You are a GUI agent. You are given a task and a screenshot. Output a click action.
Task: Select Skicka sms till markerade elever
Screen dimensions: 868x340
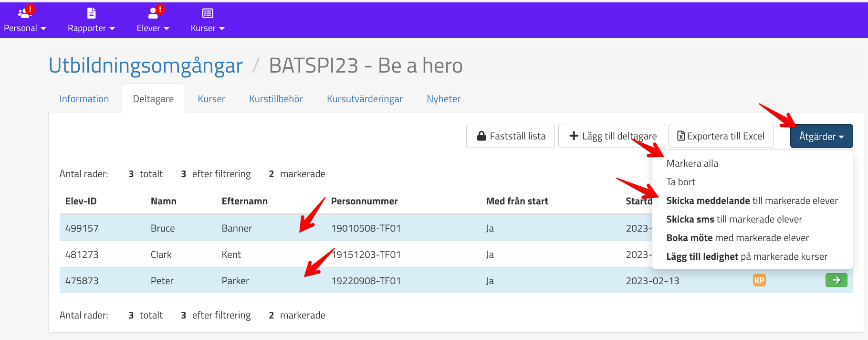[734, 219]
